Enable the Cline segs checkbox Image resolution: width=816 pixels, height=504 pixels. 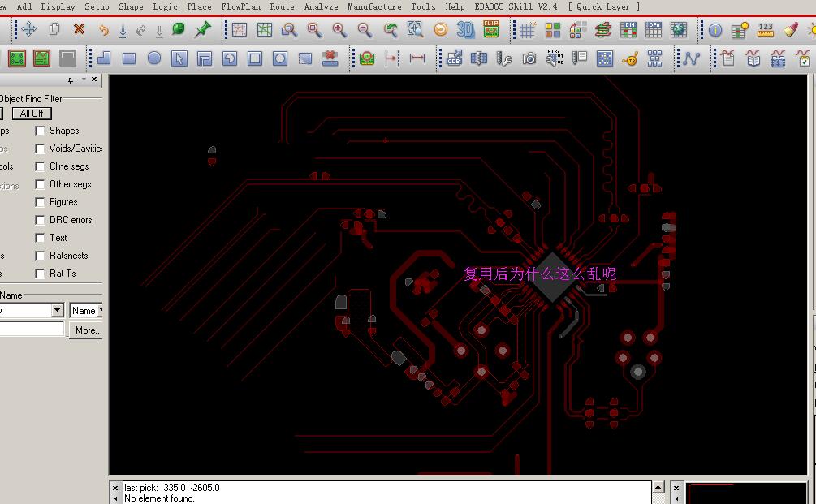(40, 166)
